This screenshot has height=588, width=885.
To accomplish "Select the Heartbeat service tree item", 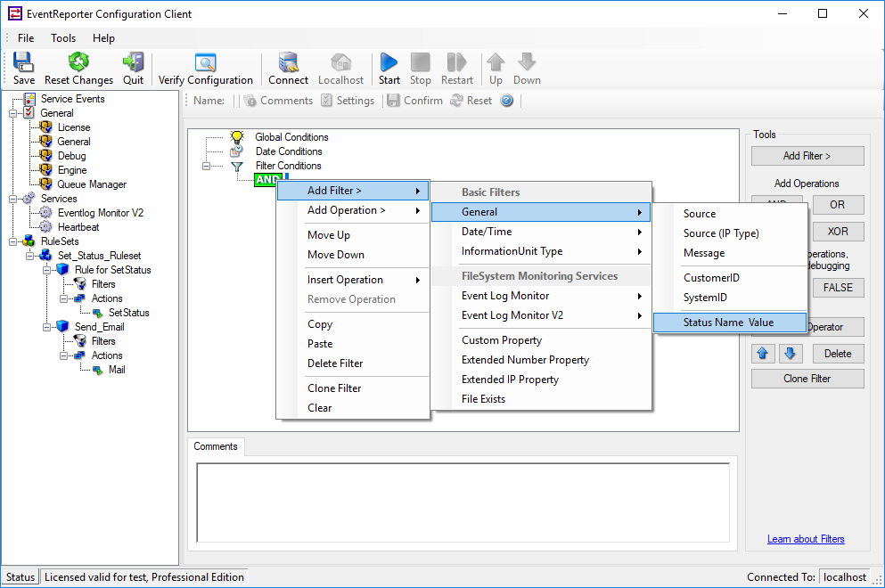I will pos(78,227).
